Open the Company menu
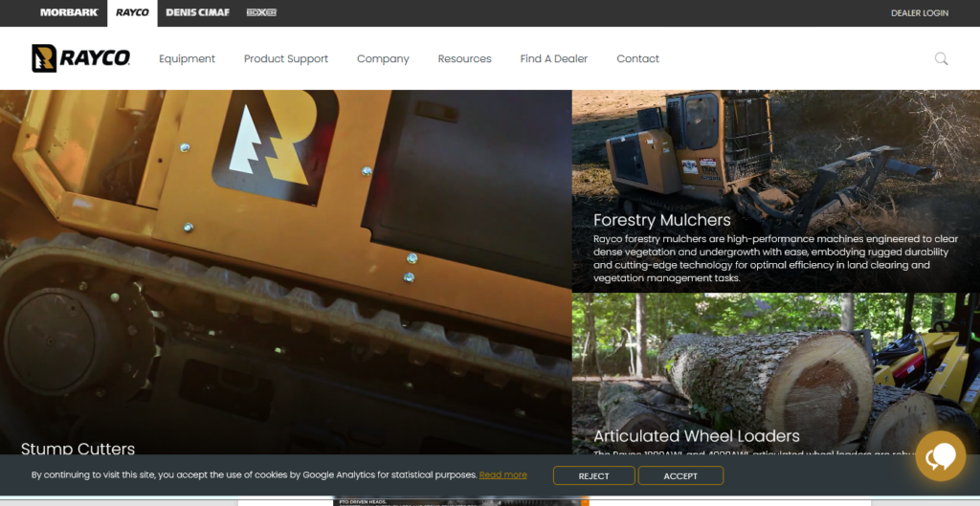 tap(383, 58)
